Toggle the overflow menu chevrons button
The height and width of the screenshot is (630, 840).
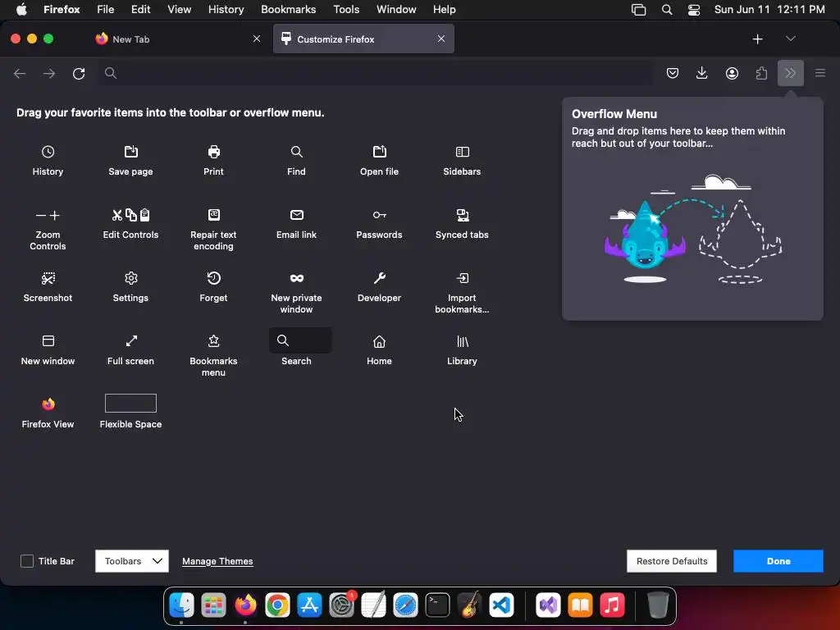791,73
